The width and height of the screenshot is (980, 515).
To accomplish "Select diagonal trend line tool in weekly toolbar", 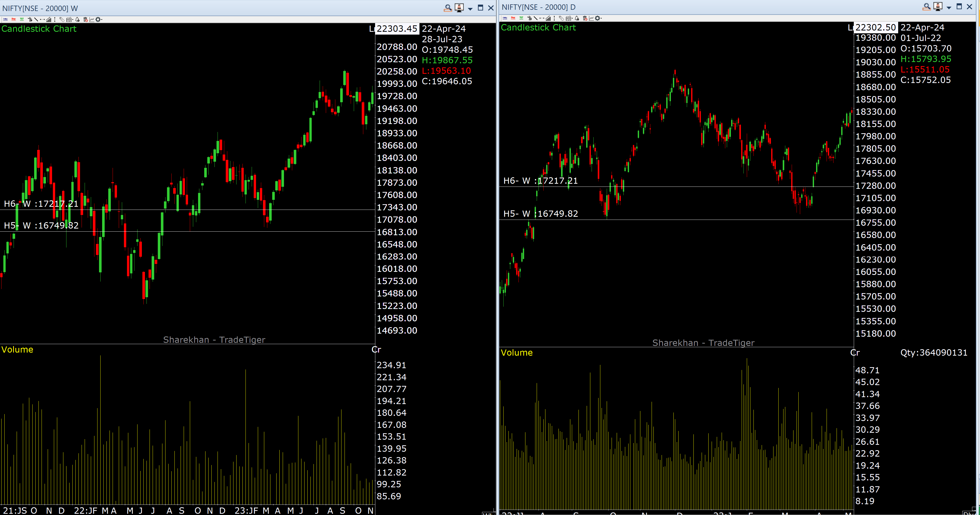I will (x=36, y=19).
